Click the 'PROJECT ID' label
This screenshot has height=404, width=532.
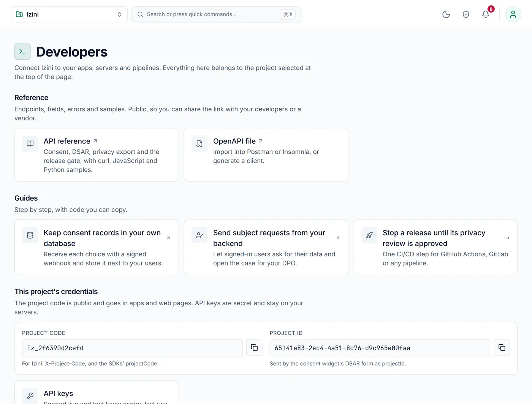click(286, 333)
